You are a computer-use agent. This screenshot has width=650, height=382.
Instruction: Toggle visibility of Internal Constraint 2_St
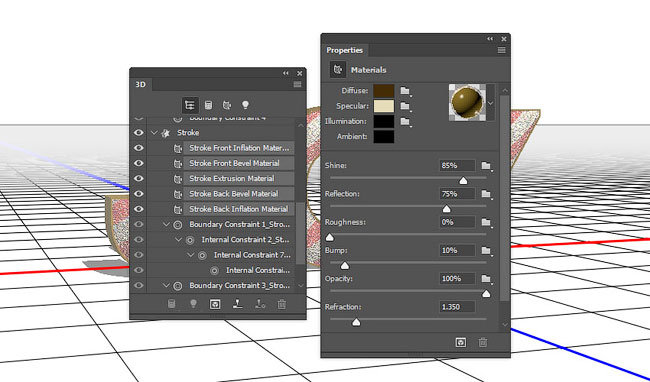click(138, 240)
